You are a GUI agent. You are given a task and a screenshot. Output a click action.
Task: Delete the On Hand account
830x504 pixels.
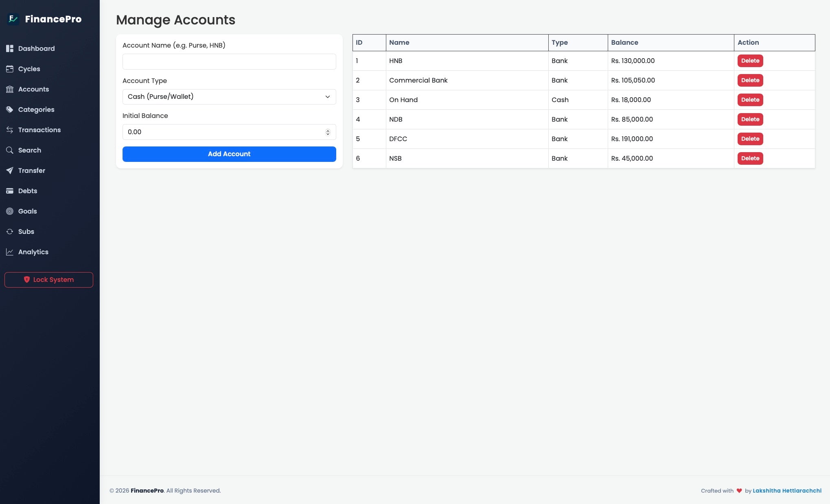[750, 100]
